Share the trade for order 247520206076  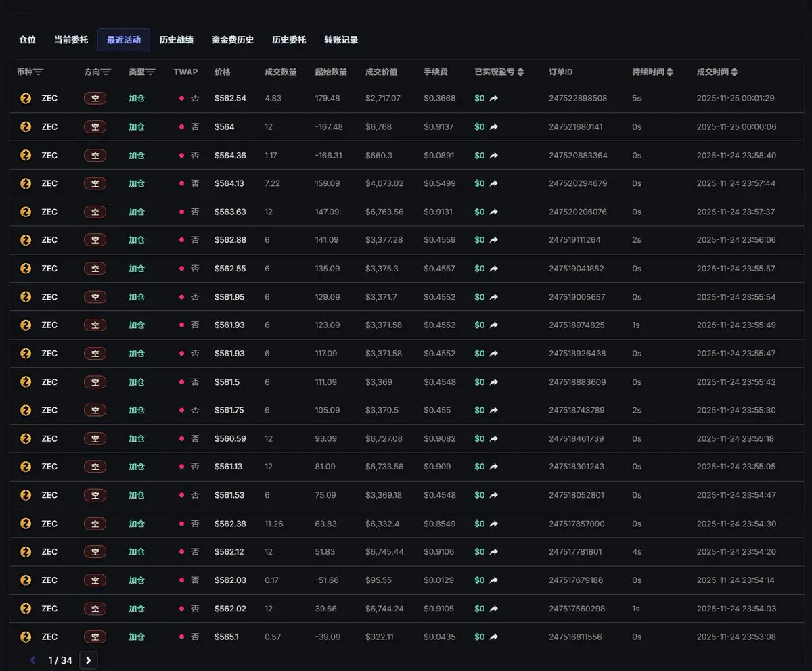pos(494,212)
